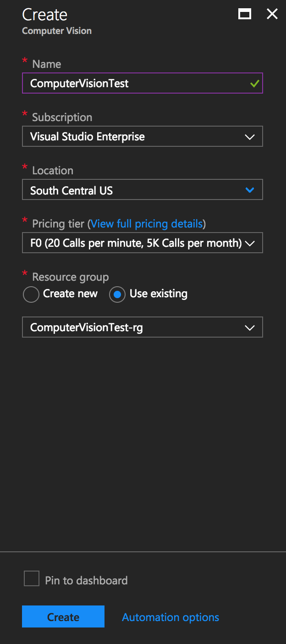The width and height of the screenshot is (286, 644).
Task: Open Automation options link
Action: pyautogui.click(x=170, y=617)
